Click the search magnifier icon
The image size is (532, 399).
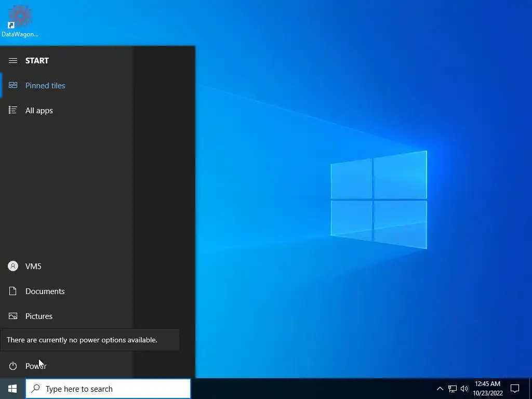pyautogui.click(x=35, y=389)
